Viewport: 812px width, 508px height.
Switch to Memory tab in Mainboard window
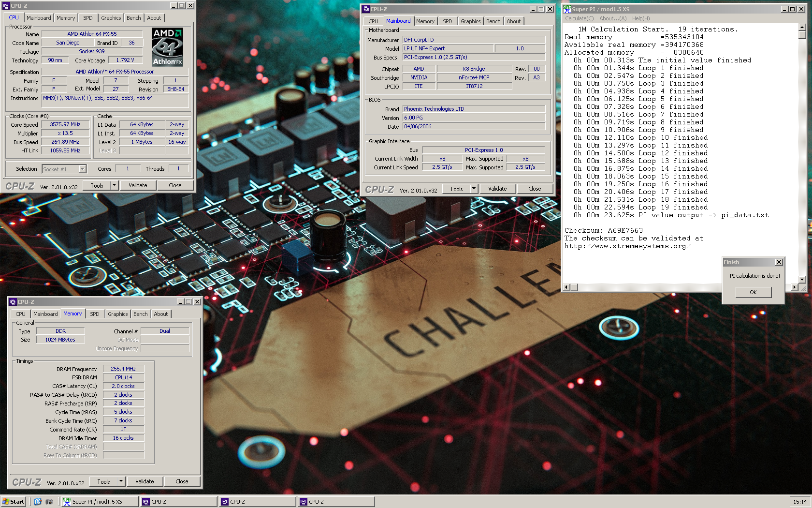click(425, 21)
